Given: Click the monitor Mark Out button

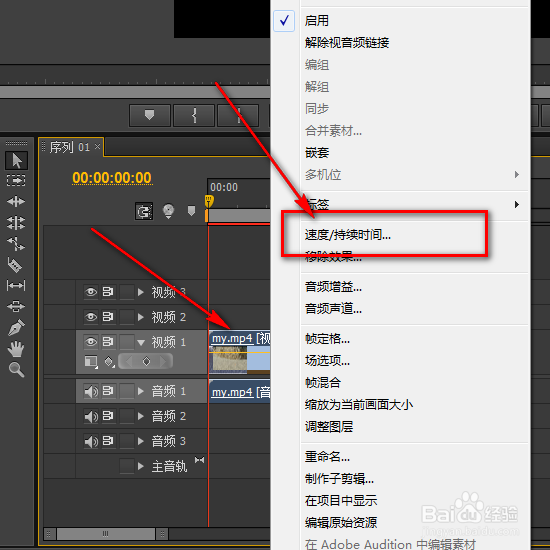Looking at the screenshot, I should pyautogui.click(x=238, y=115).
